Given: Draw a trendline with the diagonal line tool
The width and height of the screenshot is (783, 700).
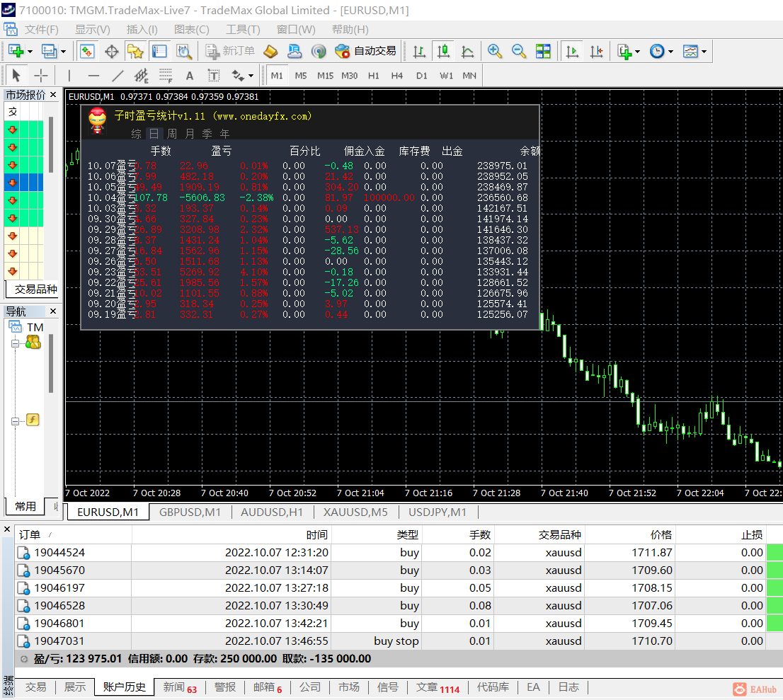Looking at the screenshot, I should click(x=118, y=76).
